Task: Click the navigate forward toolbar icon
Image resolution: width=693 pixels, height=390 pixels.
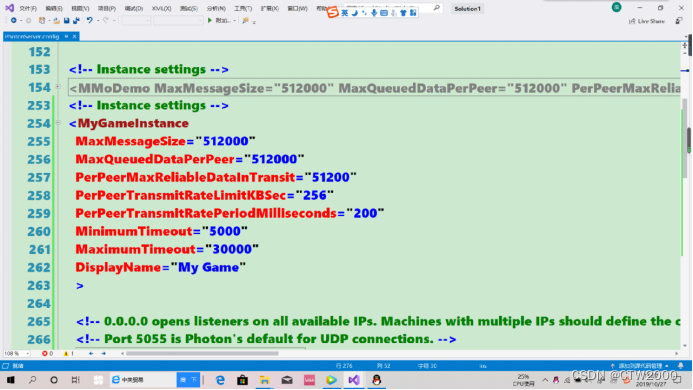Action: (28, 20)
